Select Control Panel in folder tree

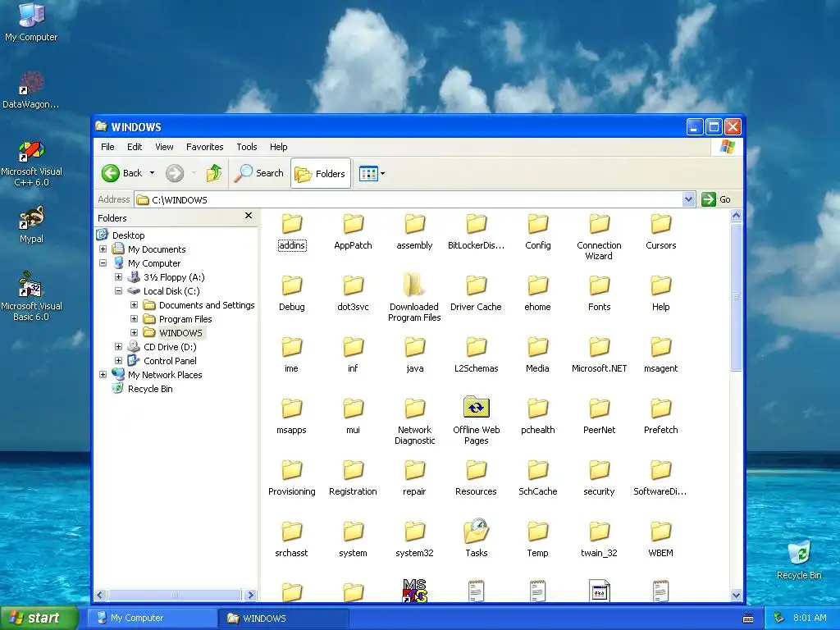[170, 361]
